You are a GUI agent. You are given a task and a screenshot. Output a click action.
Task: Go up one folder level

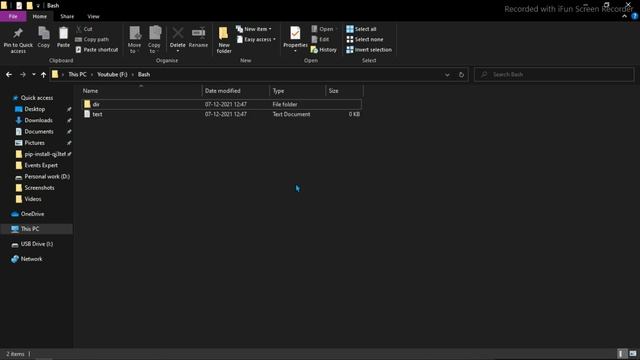(x=43, y=74)
